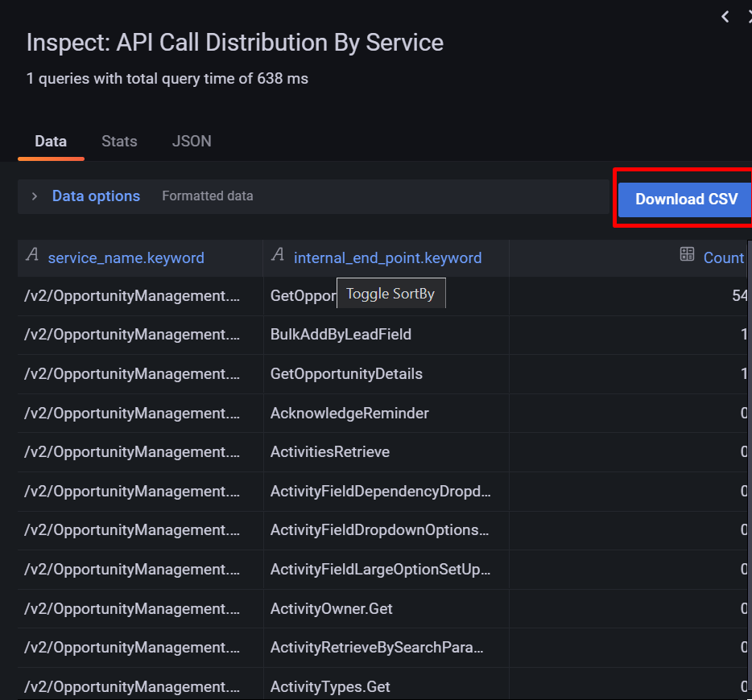The width and height of the screenshot is (752, 700).
Task: Sort by internal_end_point.keyword column header
Action: [387, 257]
